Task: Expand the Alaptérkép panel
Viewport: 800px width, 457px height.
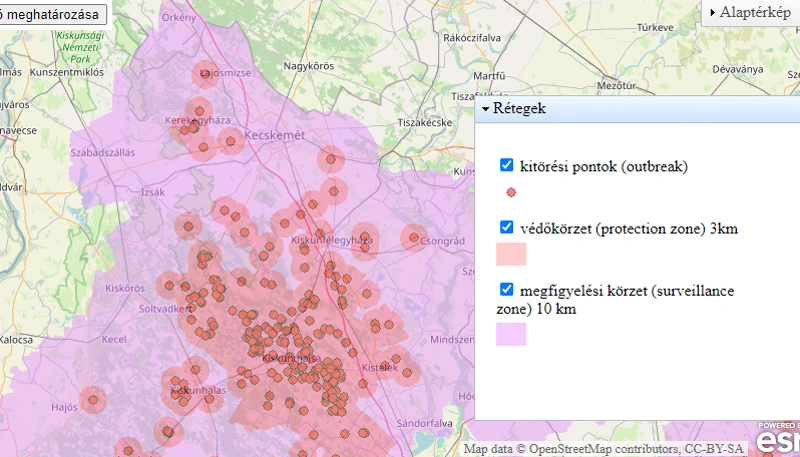Action: point(750,12)
